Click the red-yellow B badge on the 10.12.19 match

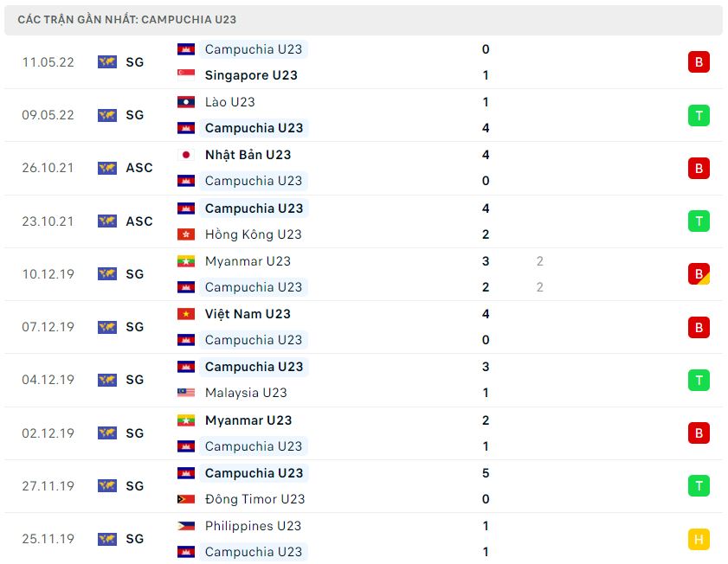click(x=699, y=274)
